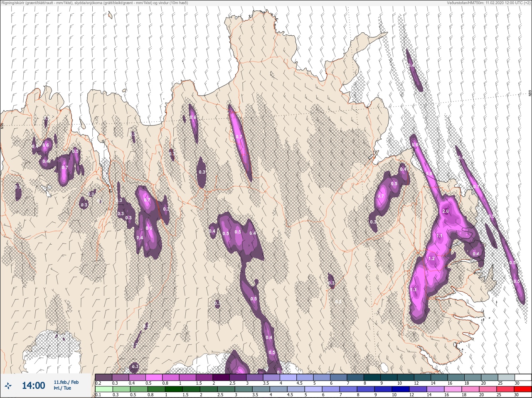Click the pale green first rain legend swatch

pyautogui.click(x=103, y=389)
